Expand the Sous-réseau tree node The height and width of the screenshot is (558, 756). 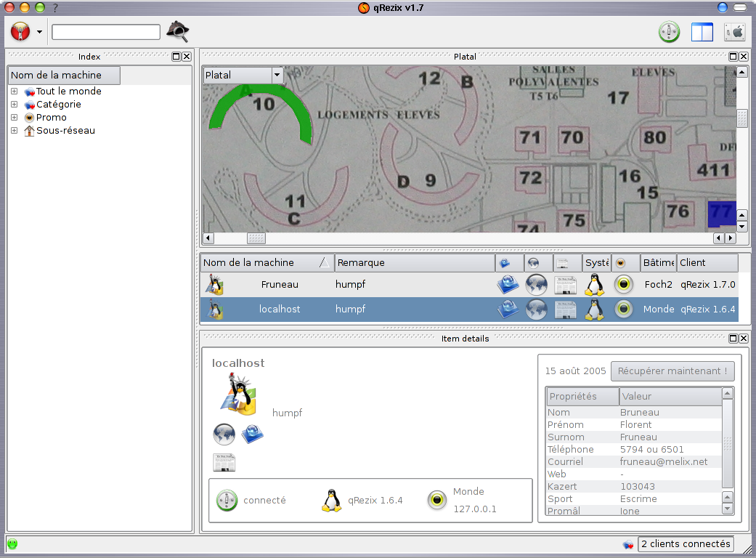click(x=15, y=130)
